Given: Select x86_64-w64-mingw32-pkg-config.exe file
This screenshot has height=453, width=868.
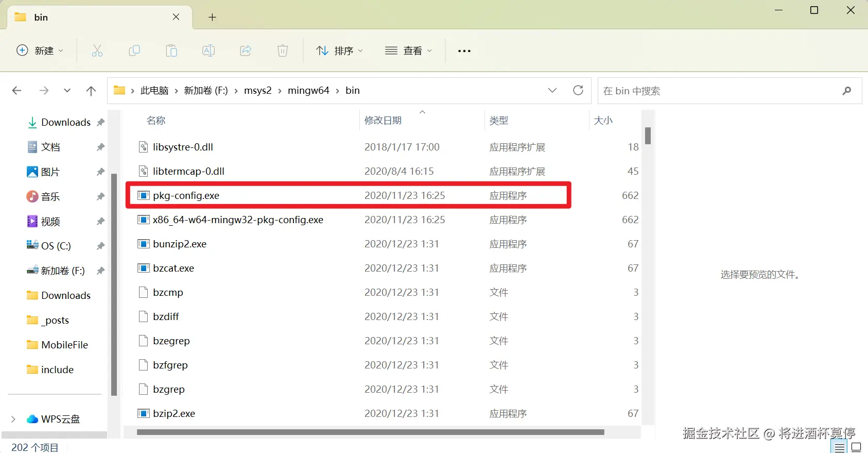Looking at the screenshot, I should [238, 220].
